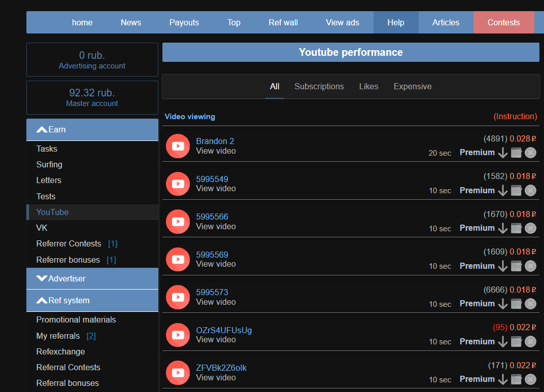Open the Help menu item
This screenshot has height=392, width=544.
coord(396,22)
